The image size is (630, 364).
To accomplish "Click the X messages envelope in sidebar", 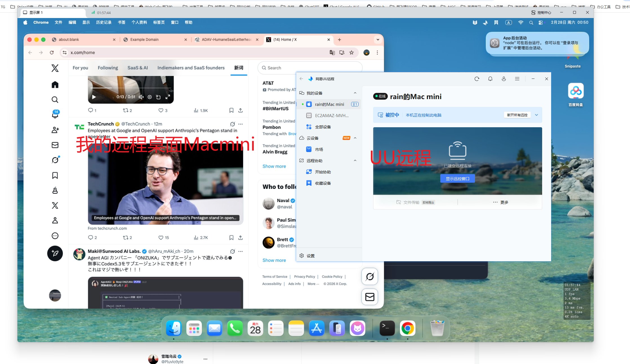I will pos(55,145).
